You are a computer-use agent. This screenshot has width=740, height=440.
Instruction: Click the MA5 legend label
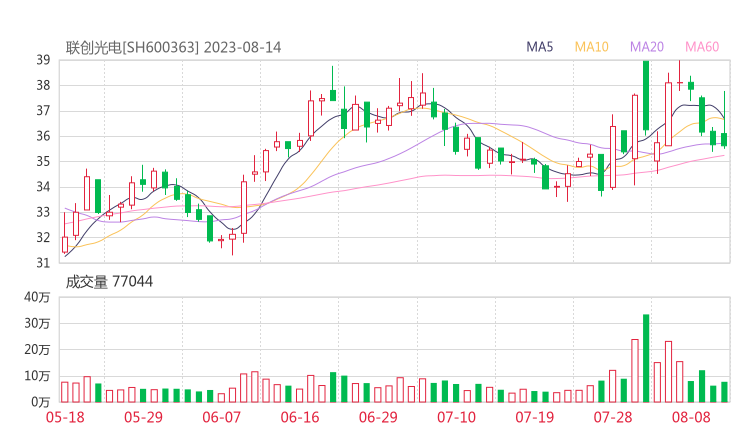coord(539,47)
